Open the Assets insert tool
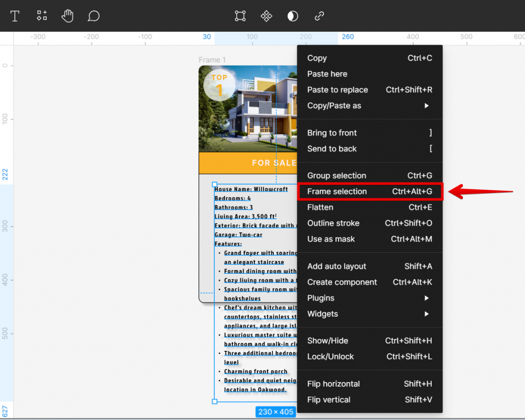 42,16
